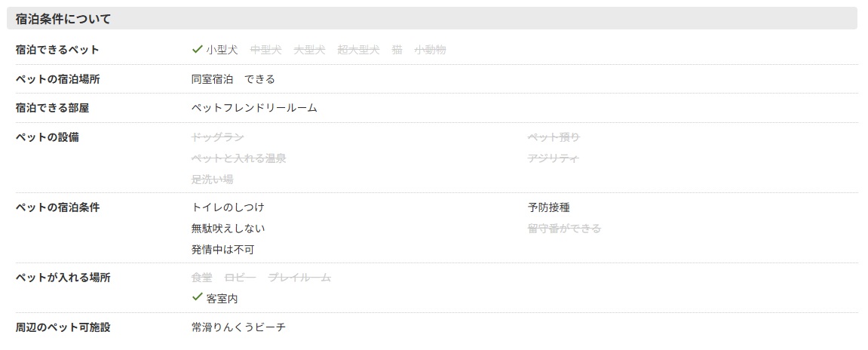This screenshot has width=868, height=350.
Task: Select the 小型犬 pet type label
Action: [x=222, y=50]
